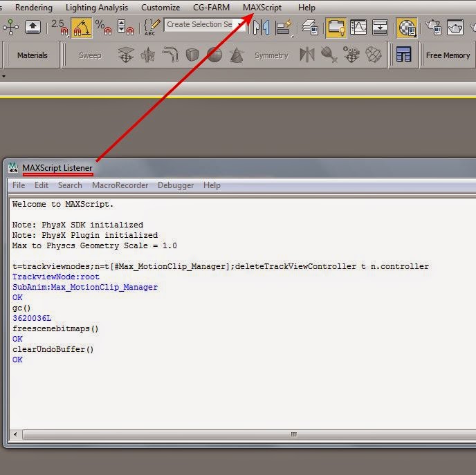Click Edit Named Selection Sets icon
The height and width of the screenshot is (475, 476).
click(x=152, y=27)
